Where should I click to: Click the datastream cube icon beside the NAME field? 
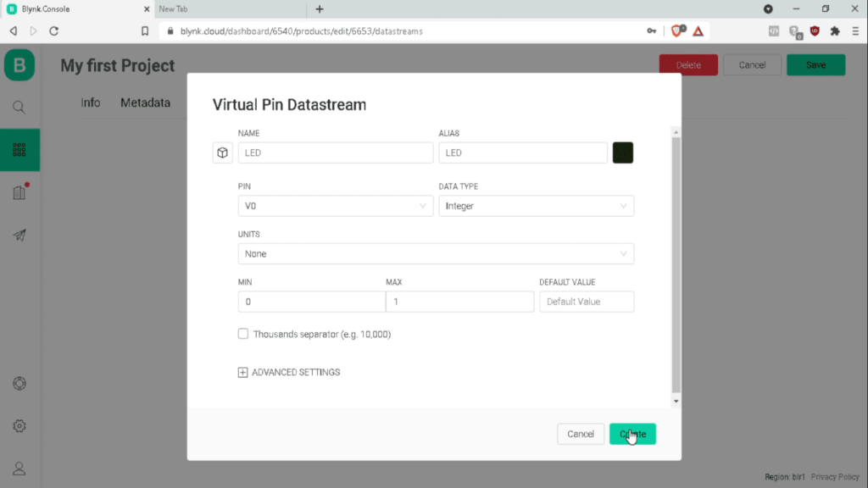[222, 152]
